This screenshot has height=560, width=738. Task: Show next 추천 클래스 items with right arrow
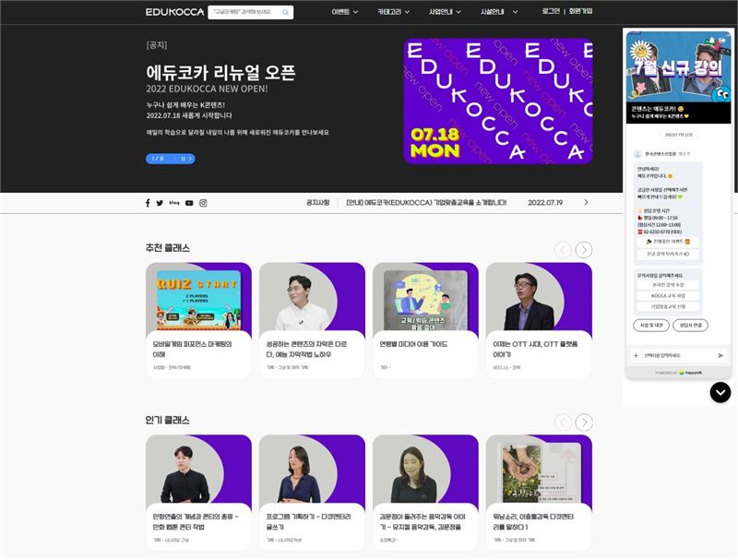click(584, 250)
